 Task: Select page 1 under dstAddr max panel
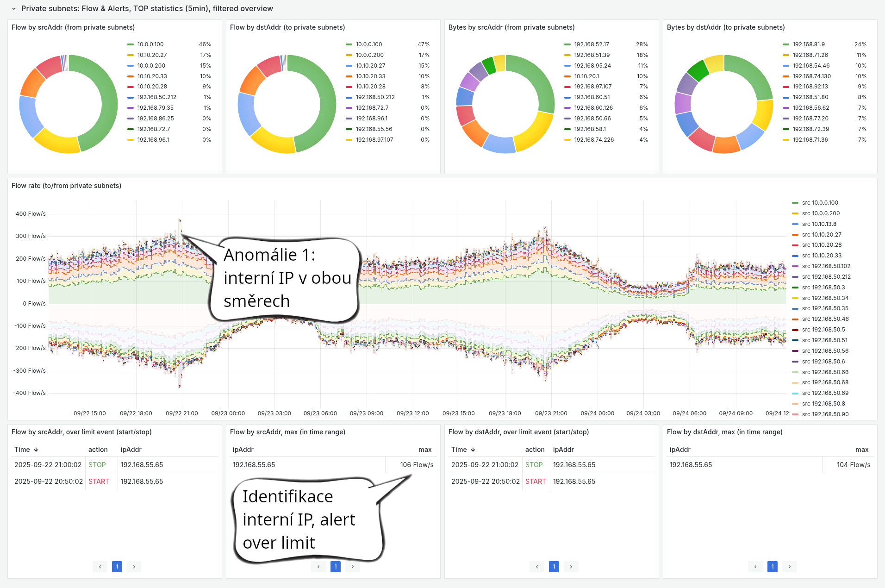click(x=772, y=566)
